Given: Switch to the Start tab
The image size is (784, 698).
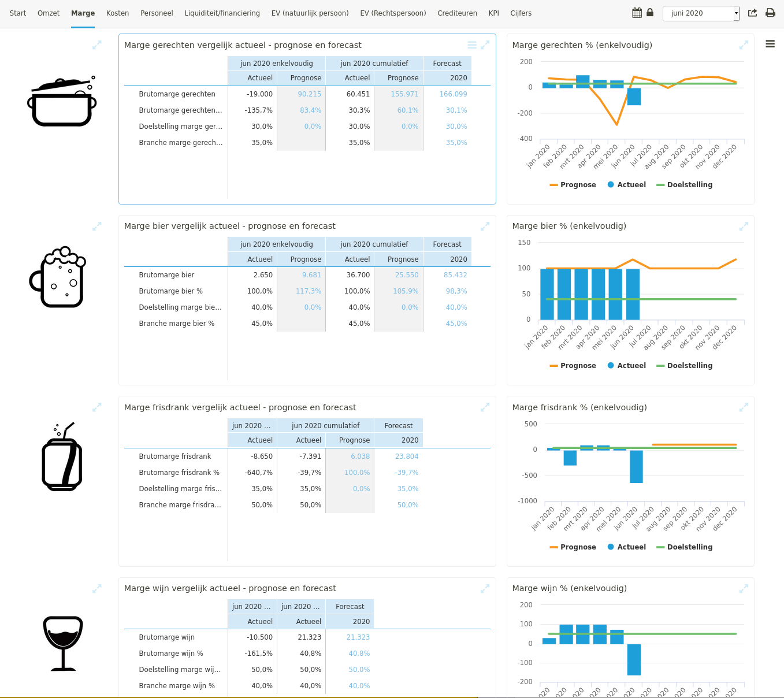Looking at the screenshot, I should [x=18, y=13].
